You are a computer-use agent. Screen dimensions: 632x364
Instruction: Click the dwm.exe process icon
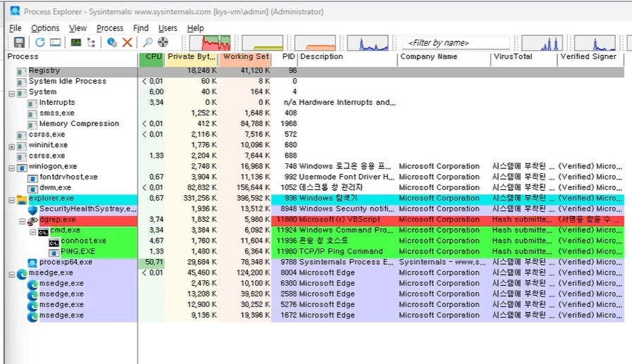click(x=32, y=189)
